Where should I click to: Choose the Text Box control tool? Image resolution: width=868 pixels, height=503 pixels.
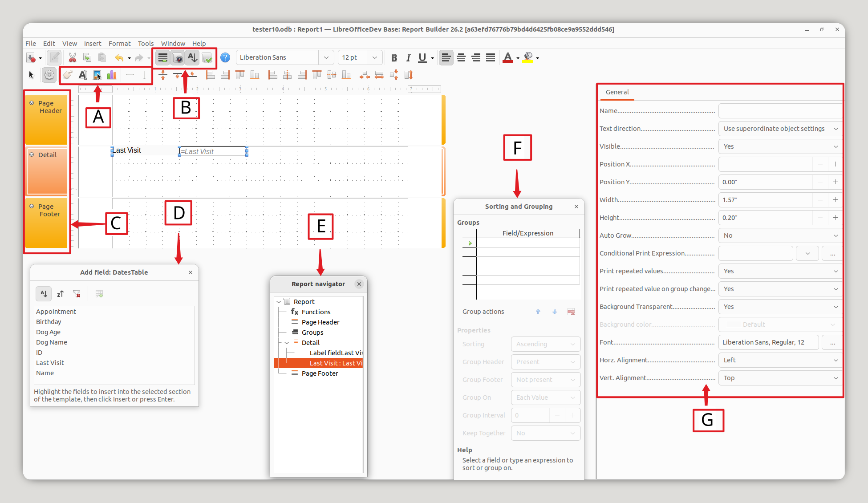click(x=83, y=75)
